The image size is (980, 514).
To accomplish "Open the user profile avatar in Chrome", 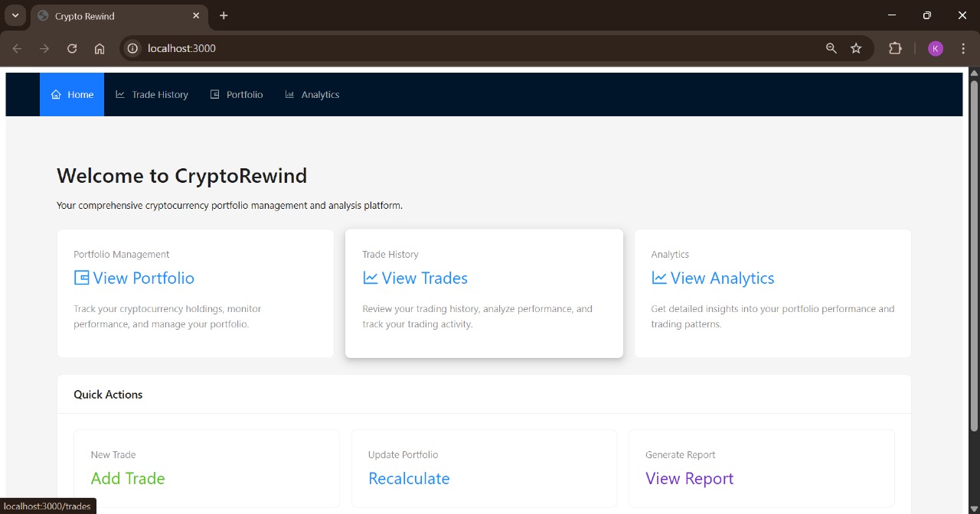I will coord(935,48).
